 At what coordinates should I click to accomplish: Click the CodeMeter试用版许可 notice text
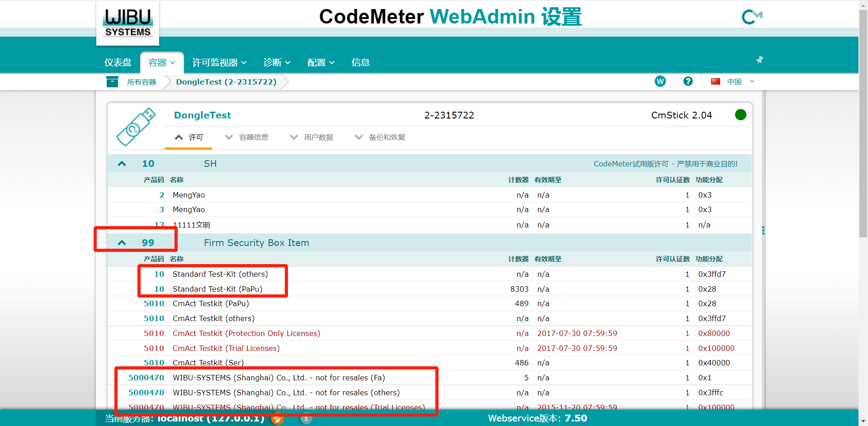point(665,164)
